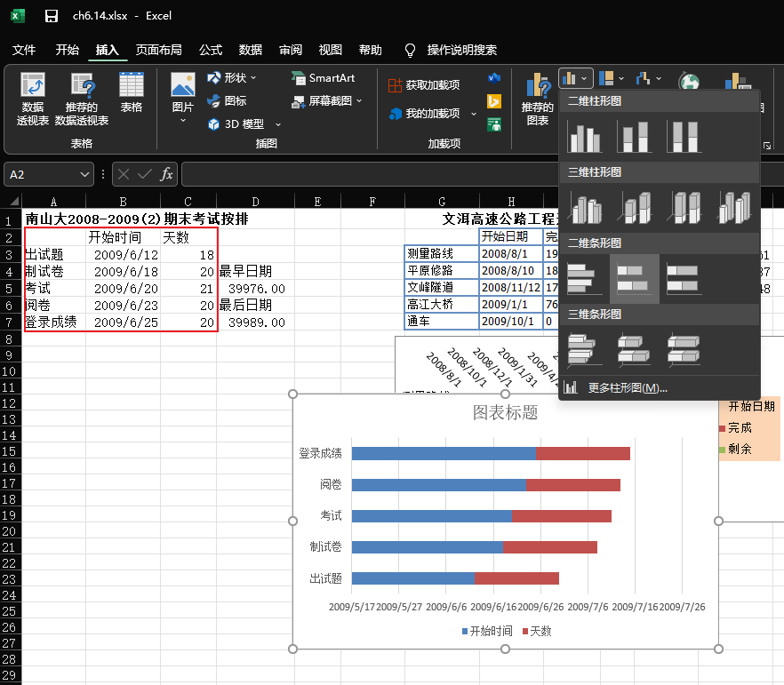Open Get Add-ins (获取加载项)
Image resolution: width=784 pixels, height=685 pixels.
pyautogui.click(x=424, y=85)
